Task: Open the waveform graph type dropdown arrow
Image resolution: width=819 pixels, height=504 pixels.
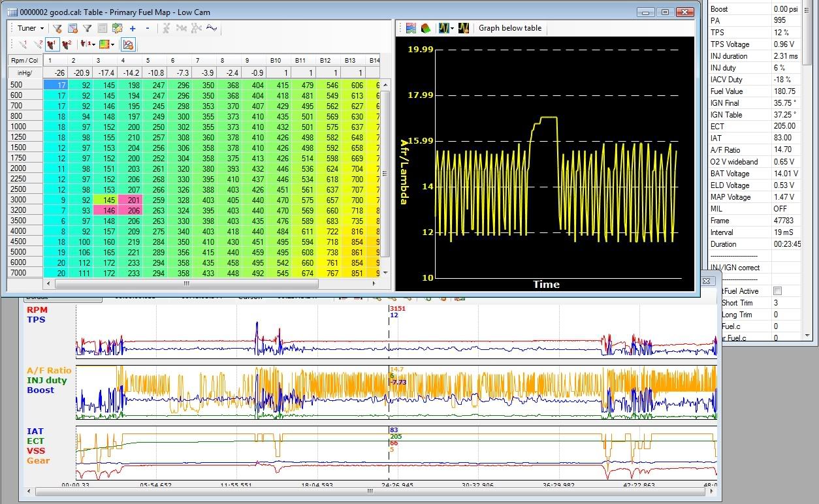Action: point(452,28)
